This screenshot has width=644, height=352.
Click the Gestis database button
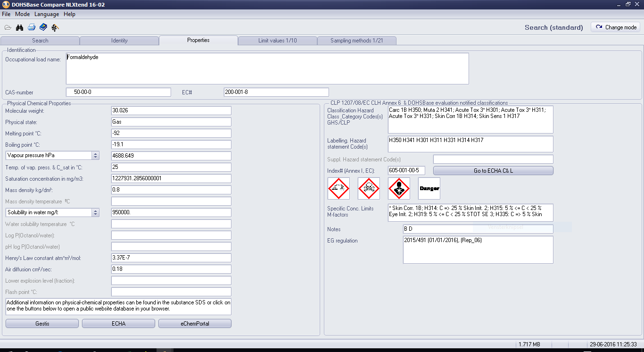pyautogui.click(x=42, y=324)
